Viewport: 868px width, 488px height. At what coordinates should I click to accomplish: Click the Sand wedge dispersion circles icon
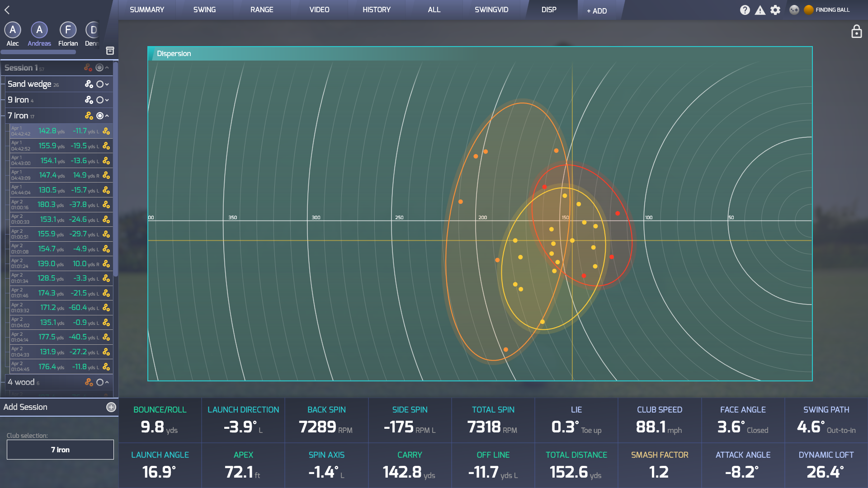[89, 84]
